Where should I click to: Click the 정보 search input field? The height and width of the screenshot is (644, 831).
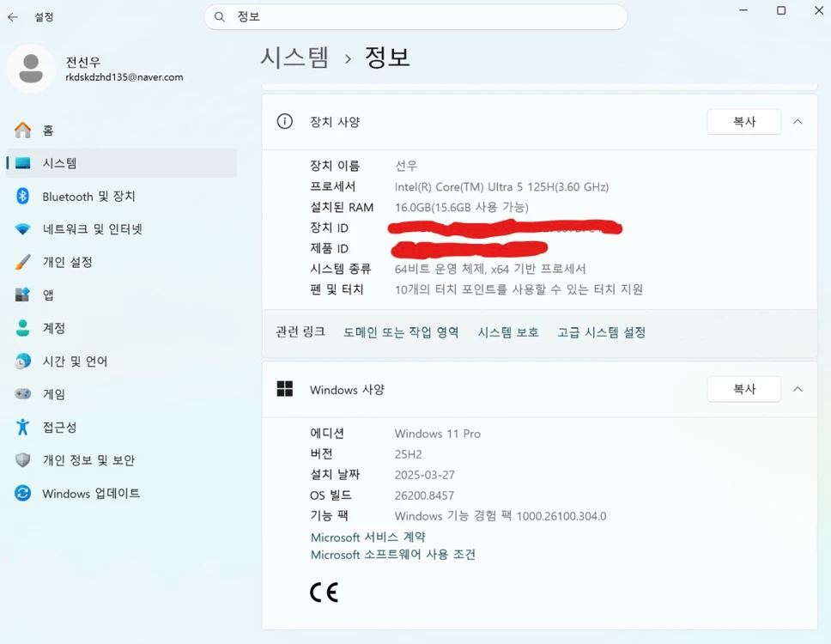click(x=415, y=17)
